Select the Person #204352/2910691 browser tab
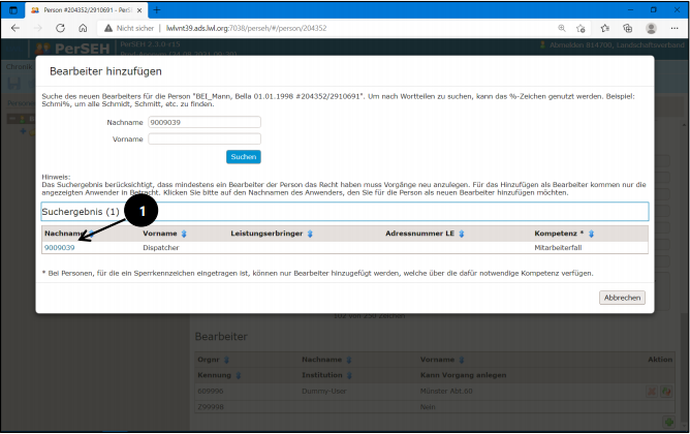The height and width of the screenshot is (434, 690). pos(86,10)
